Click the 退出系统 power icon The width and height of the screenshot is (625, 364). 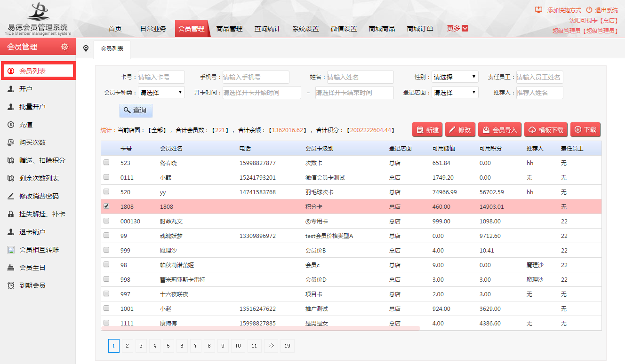(x=589, y=10)
